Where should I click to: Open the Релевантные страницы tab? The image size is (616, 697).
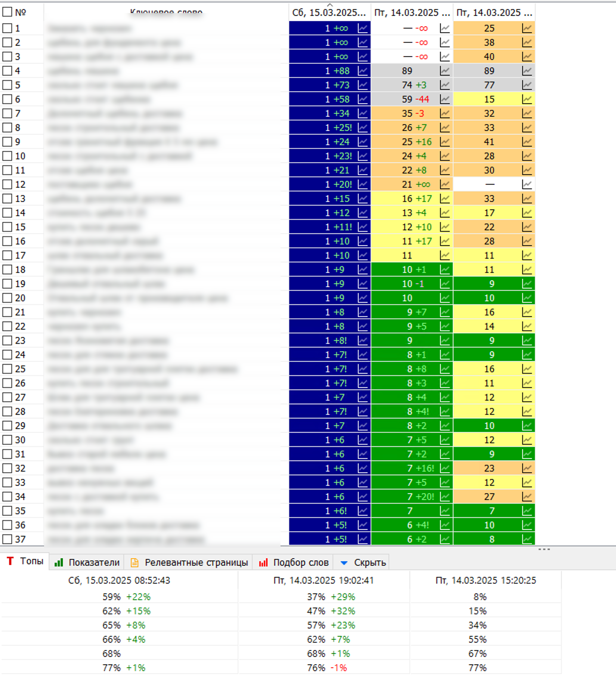(x=189, y=562)
